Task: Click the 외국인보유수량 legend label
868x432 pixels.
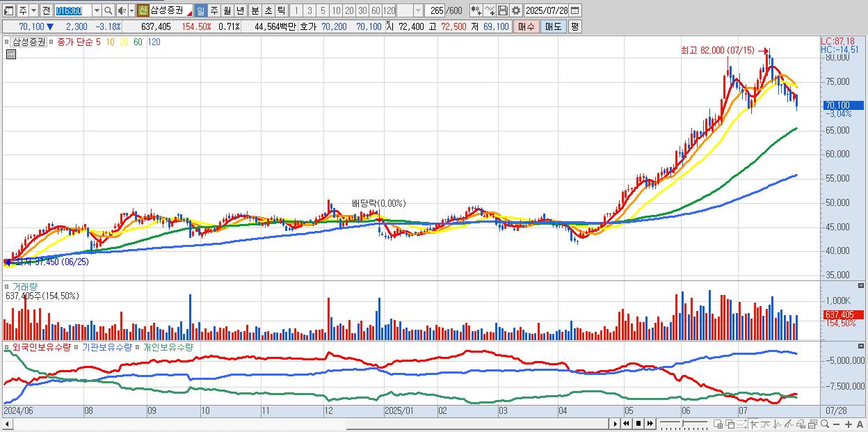Action: tap(41, 346)
